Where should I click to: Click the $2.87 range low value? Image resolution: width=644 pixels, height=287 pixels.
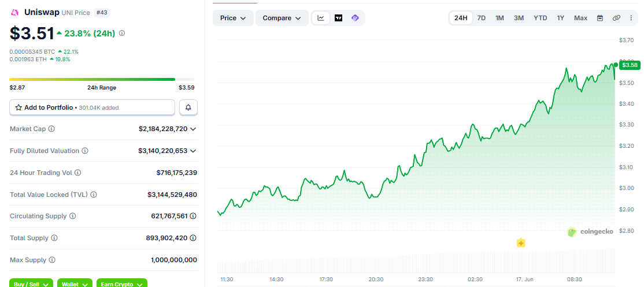point(17,87)
